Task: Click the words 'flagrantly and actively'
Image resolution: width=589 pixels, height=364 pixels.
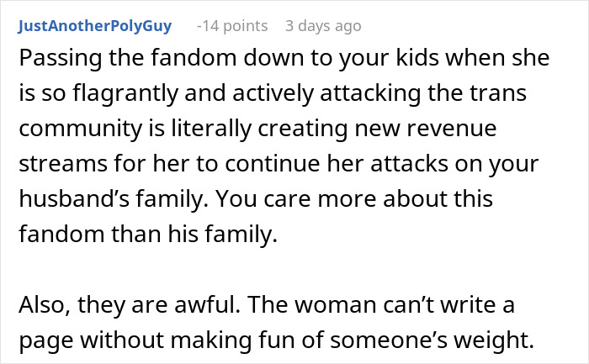Action: point(194,93)
